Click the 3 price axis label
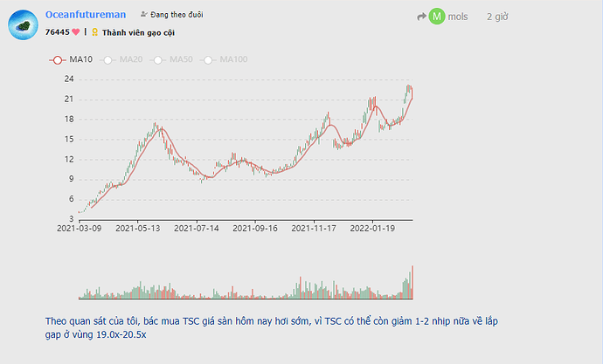The image size is (603, 364). pyautogui.click(x=71, y=219)
